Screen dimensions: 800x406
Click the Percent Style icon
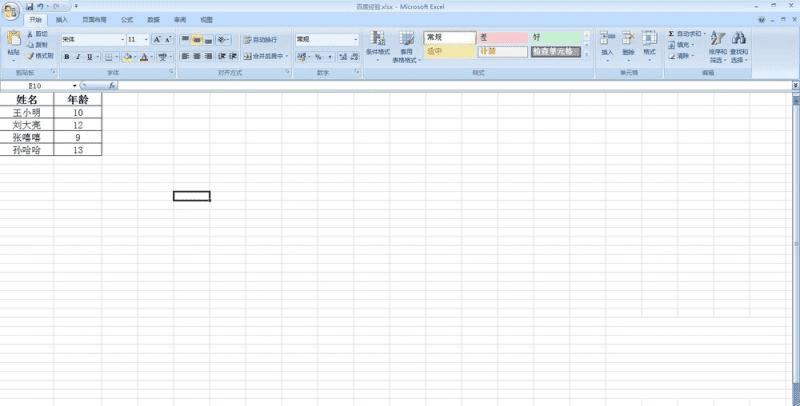pyautogui.click(x=318, y=57)
